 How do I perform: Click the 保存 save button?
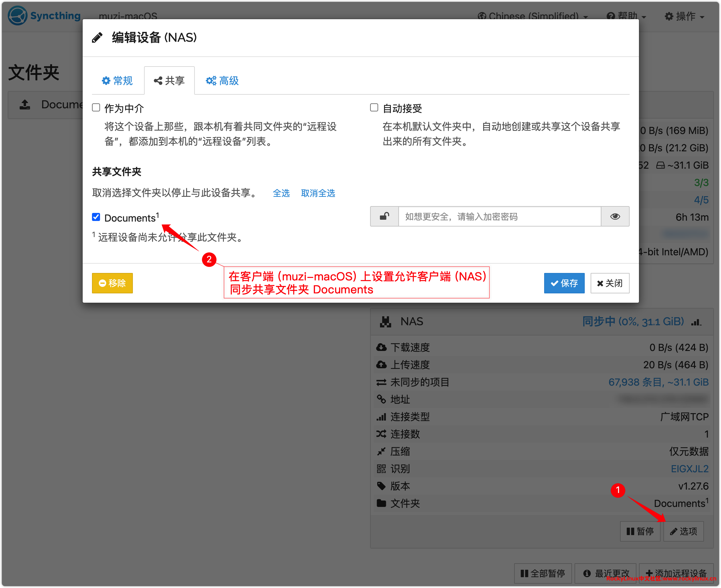(564, 283)
